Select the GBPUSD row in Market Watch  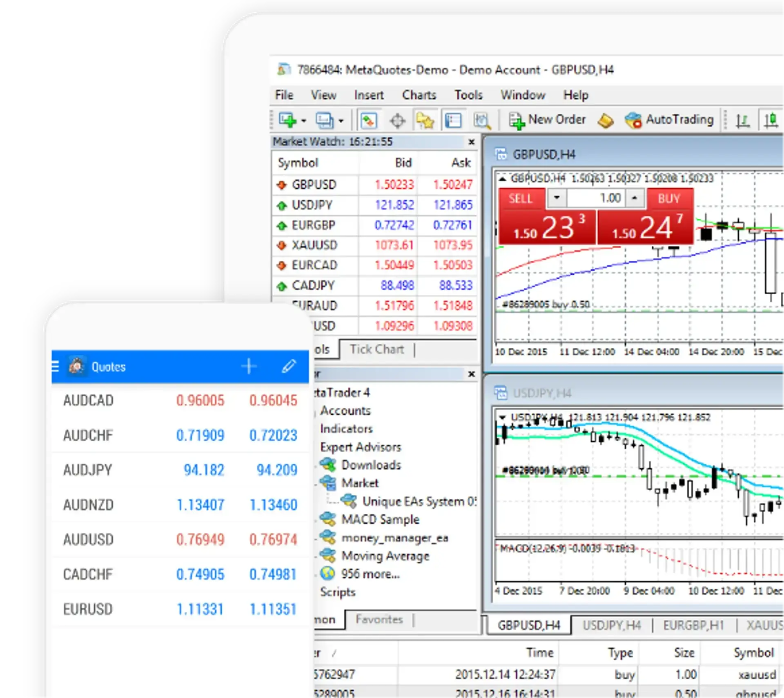pyautogui.click(x=374, y=185)
